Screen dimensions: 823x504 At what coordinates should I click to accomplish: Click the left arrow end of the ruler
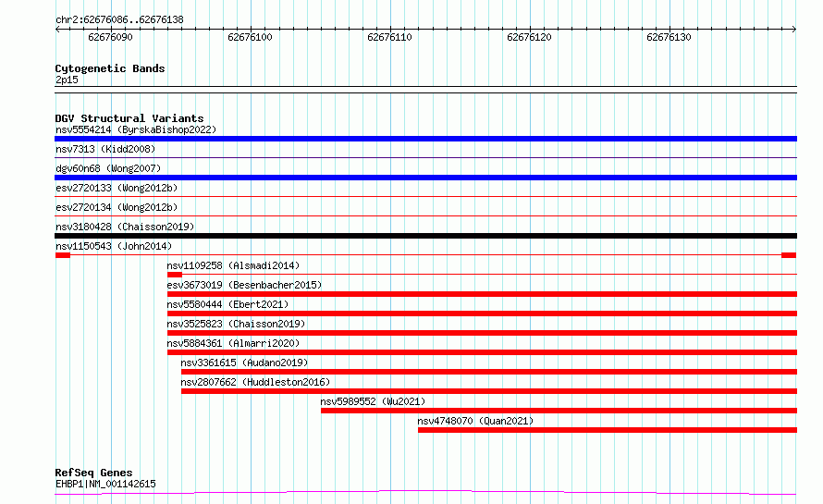coord(57,30)
